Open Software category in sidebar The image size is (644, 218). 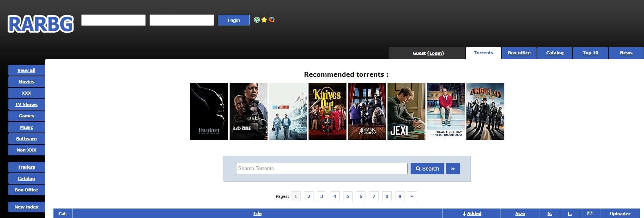coord(27,139)
